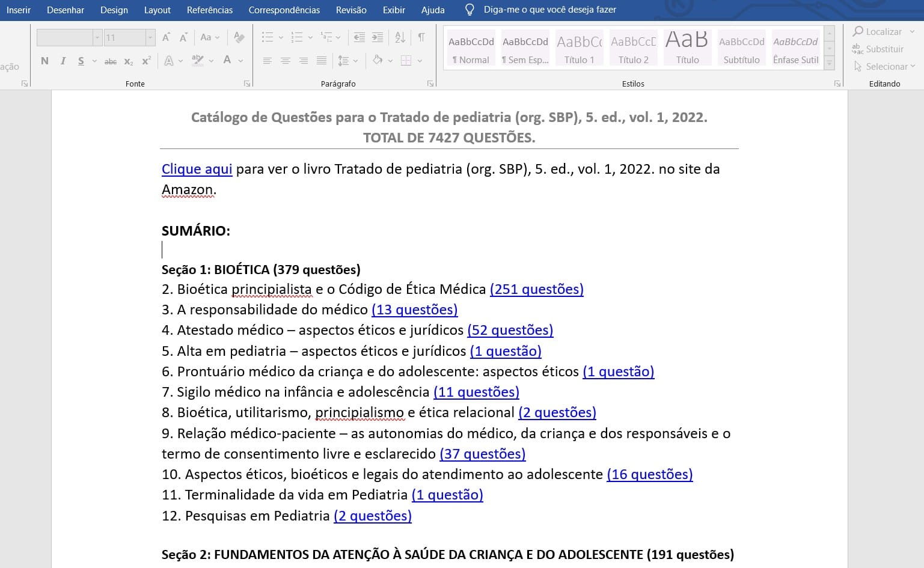Image resolution: width=924 pixels, height=568 pixels.
Task: Open the Fonte dialog launcher
Action: [x=247, y=84]
